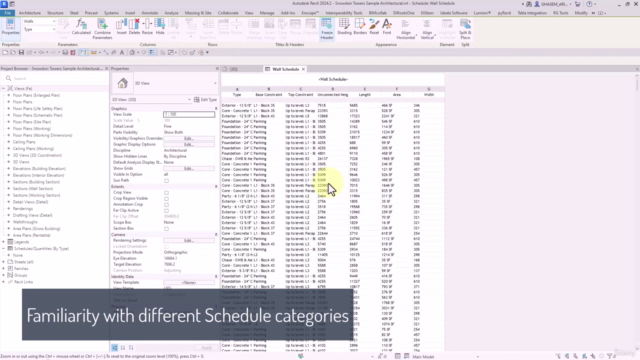640x360 pixels.
Task: Click the Unconnected Height column header
Action: click(x=333, y=95)
